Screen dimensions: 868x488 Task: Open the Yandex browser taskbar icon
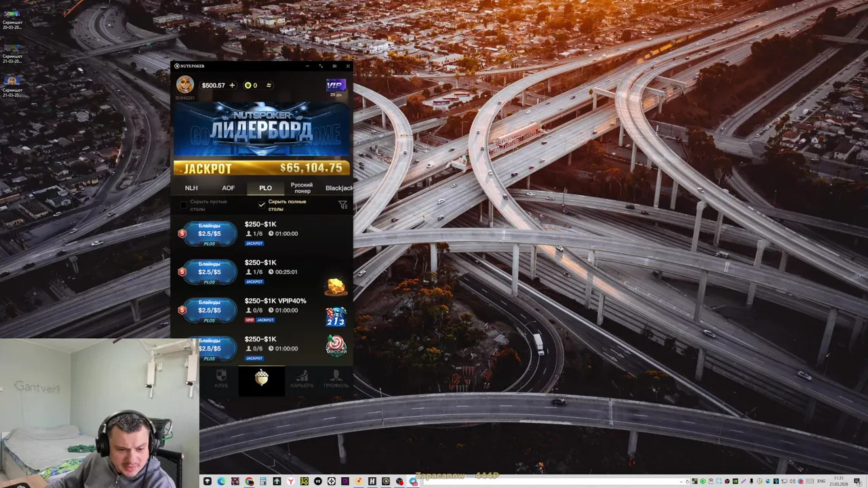pos(291,481)
